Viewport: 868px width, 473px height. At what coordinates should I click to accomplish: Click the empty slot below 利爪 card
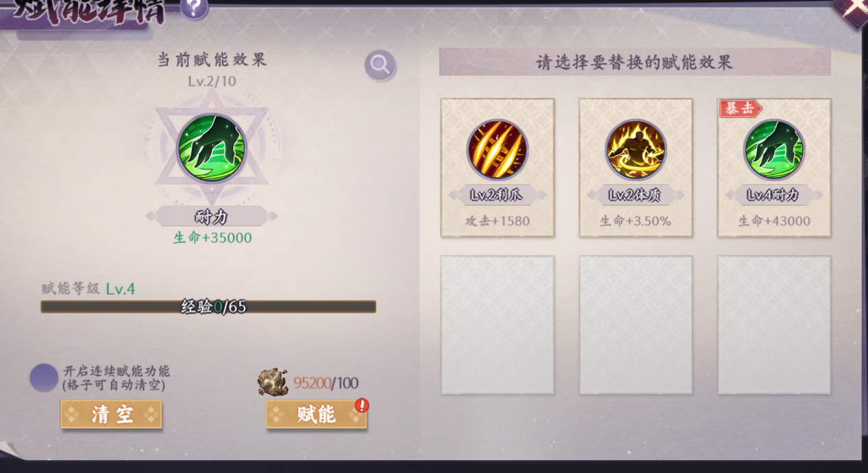[497, 325]
